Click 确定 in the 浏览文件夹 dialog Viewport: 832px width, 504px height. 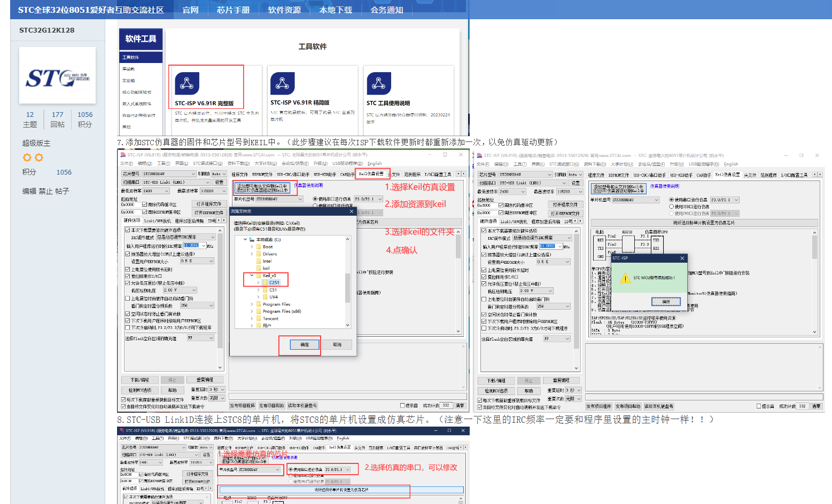click(305, 344)
